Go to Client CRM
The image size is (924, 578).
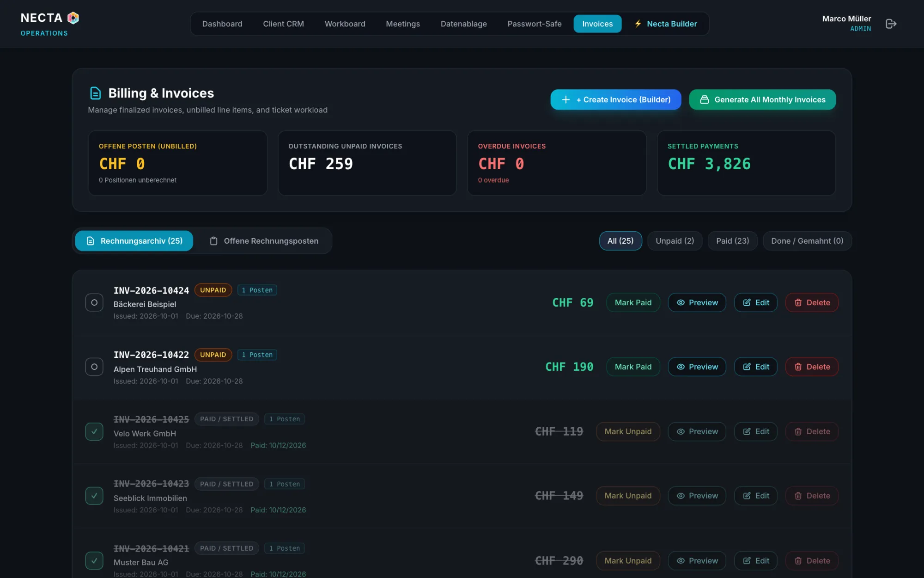tap(283, 24)
